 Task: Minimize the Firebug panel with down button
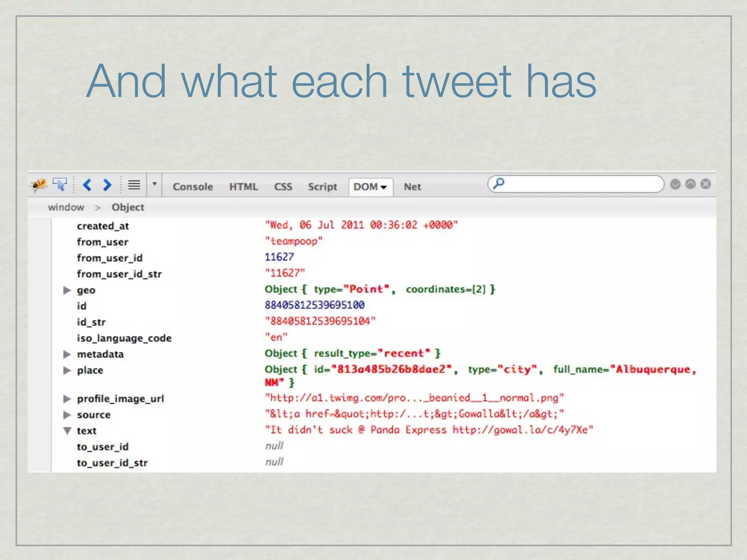(675, 184)
